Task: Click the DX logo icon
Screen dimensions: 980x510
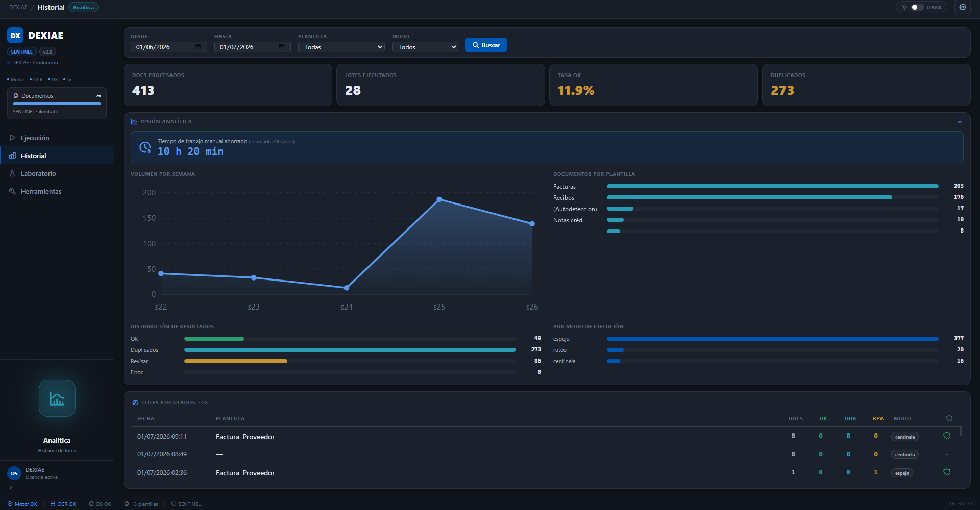Action: click(15, 36)
